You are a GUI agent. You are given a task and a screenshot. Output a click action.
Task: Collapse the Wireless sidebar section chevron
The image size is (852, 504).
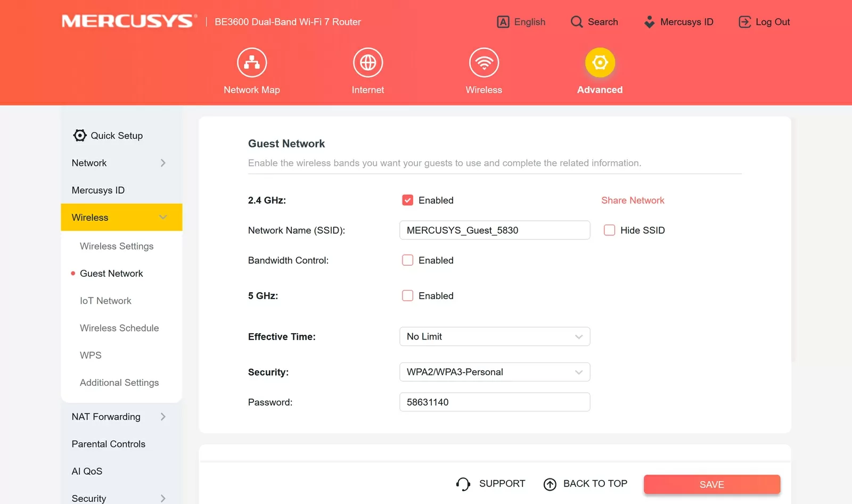tap(163, 217)
